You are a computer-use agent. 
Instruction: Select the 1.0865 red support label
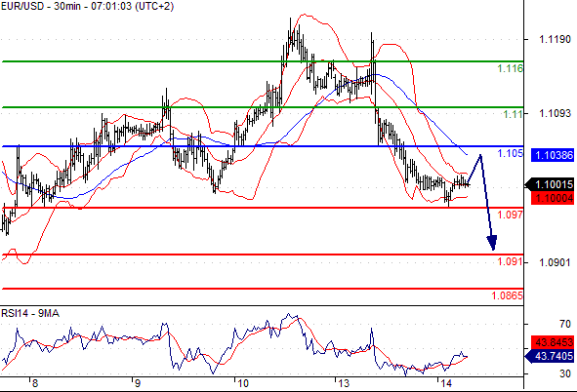(x=507, y=295)
